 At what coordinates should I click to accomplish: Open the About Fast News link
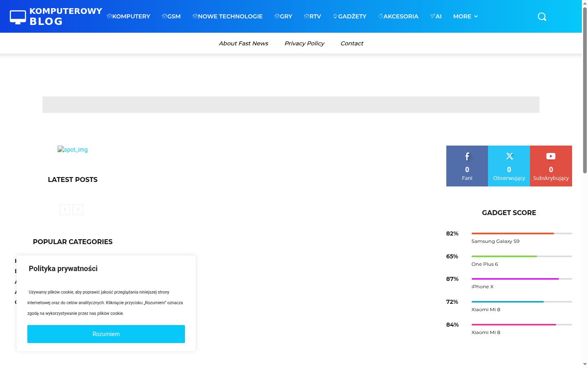pos(243,43)
